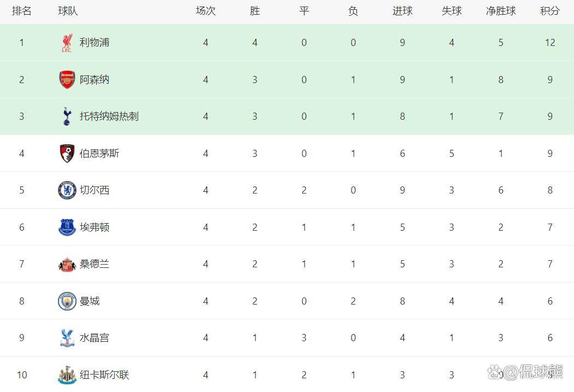The height and width of the screenshot is (392, 574).
Task: Click the Crystal Palace crest icon
Action: [x=67, y=338]
